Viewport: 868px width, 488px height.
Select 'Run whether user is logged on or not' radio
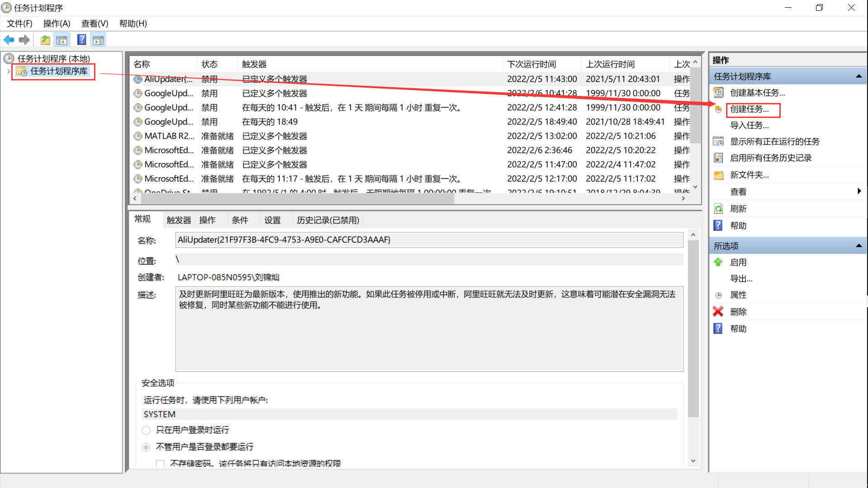point(146,447)
